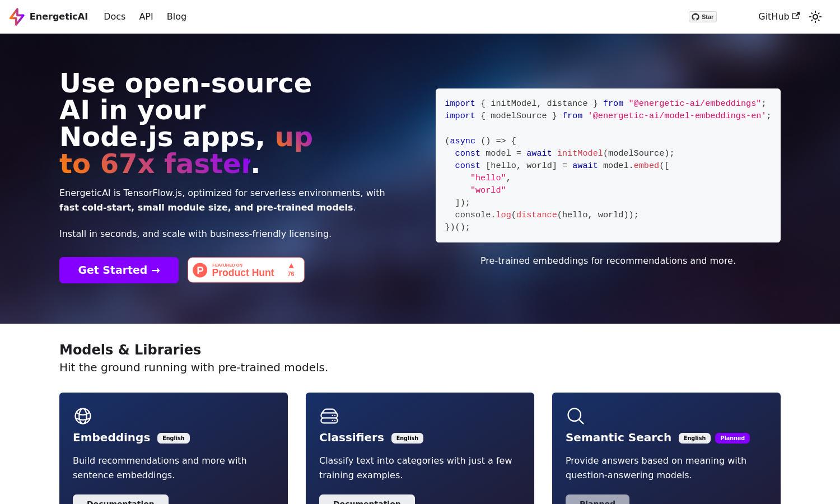Click the Classifiers database icon

pyautogui.click(x=329, y=416)
